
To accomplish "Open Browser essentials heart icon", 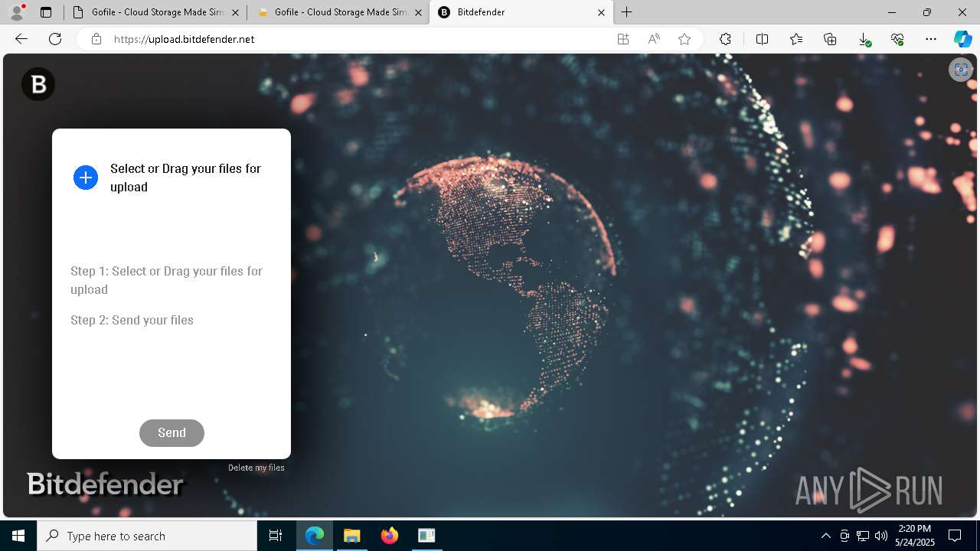I will pos(897,39).
